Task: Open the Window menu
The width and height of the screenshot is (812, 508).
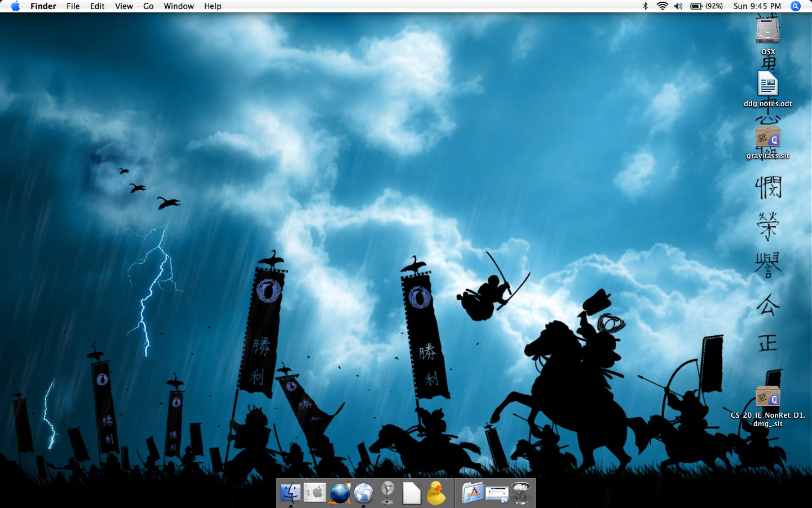Action: click(179, 6)
